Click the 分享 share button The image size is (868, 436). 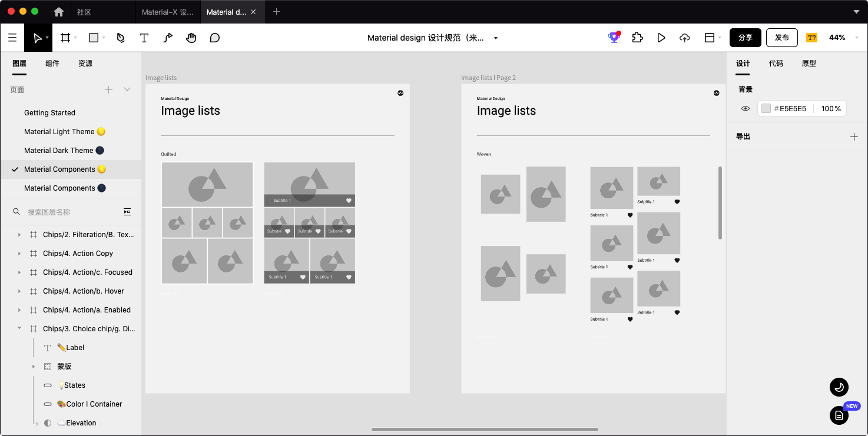(746, 38)
